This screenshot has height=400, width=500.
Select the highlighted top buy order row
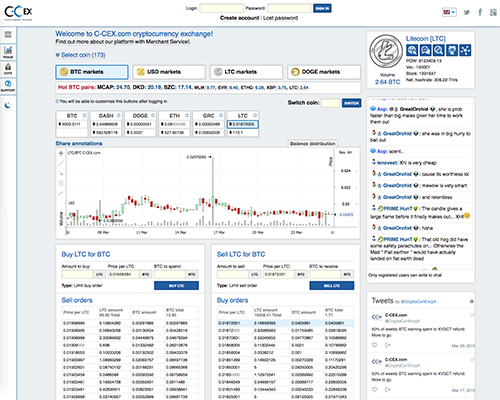click(285, 323)
